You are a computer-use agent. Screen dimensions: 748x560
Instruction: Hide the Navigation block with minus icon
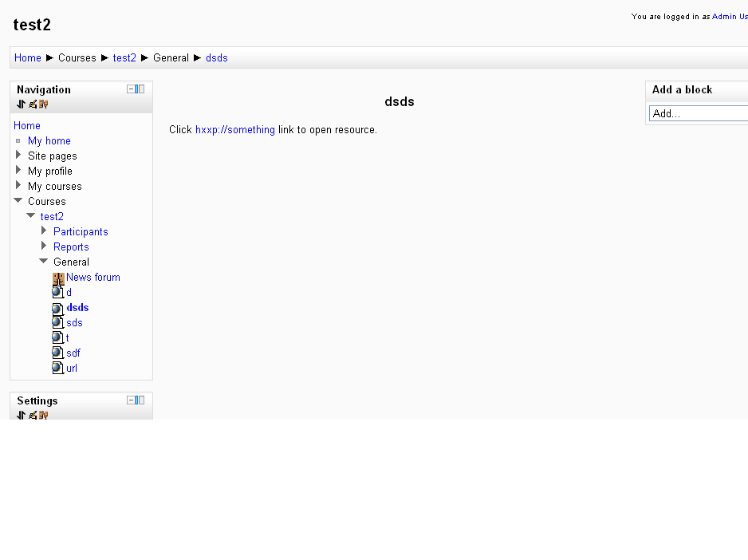(131, 89)
